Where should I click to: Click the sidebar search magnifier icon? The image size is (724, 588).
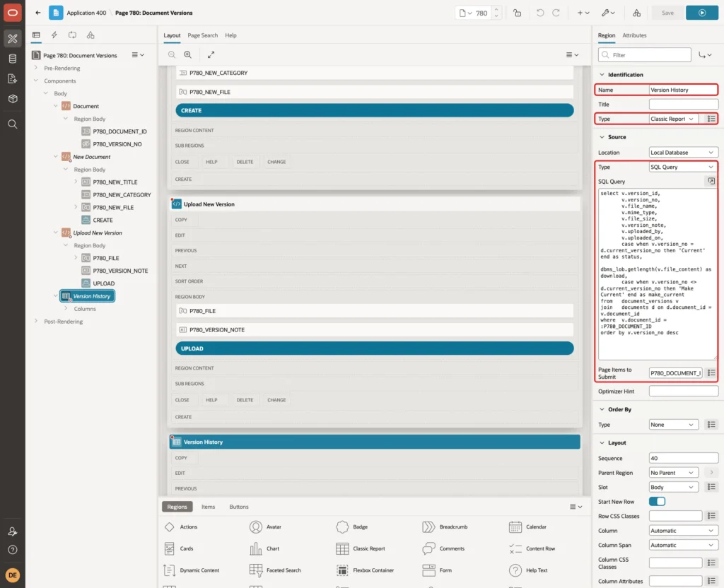pos(13,124)
